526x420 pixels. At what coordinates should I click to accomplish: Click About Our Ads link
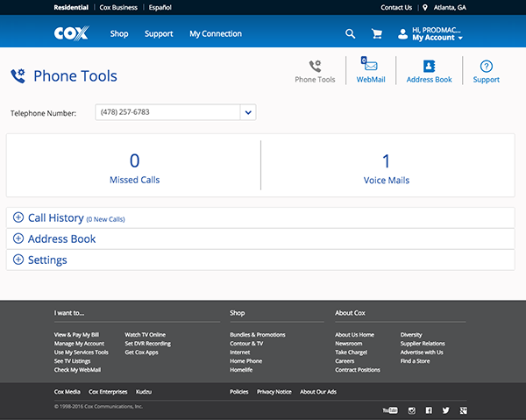(x=318, y=392)
